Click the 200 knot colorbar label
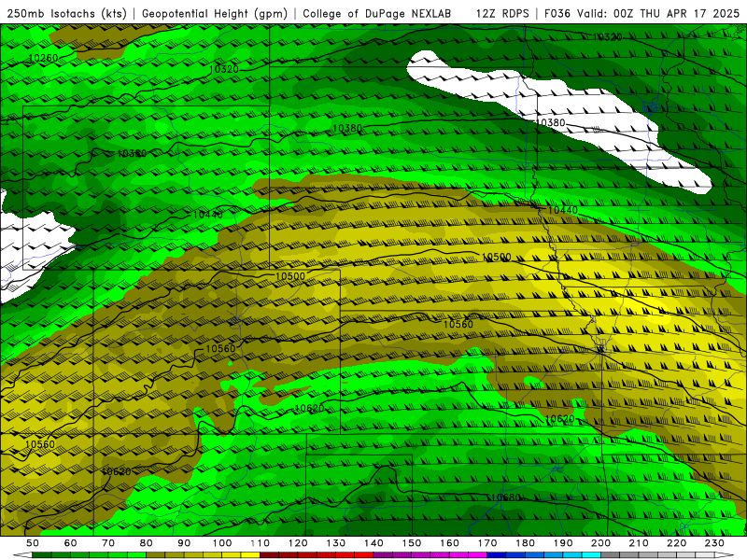The image size is (747, 560). click(600, 543)
